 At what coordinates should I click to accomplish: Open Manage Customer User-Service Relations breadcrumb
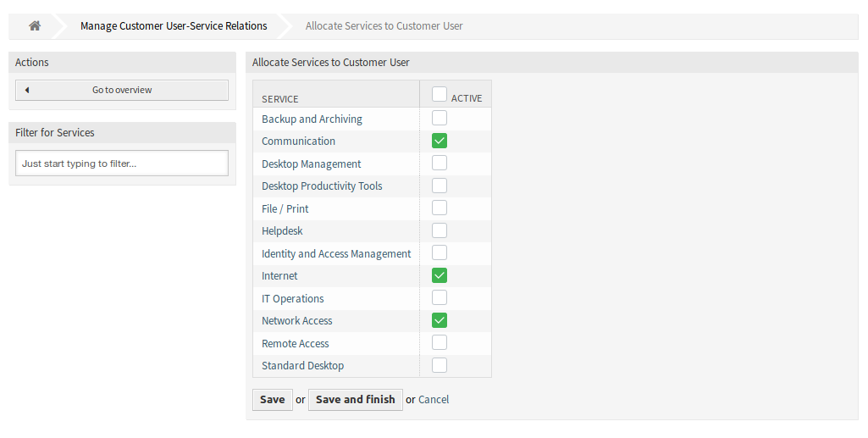pyautogui.click(x=174, y=25)
